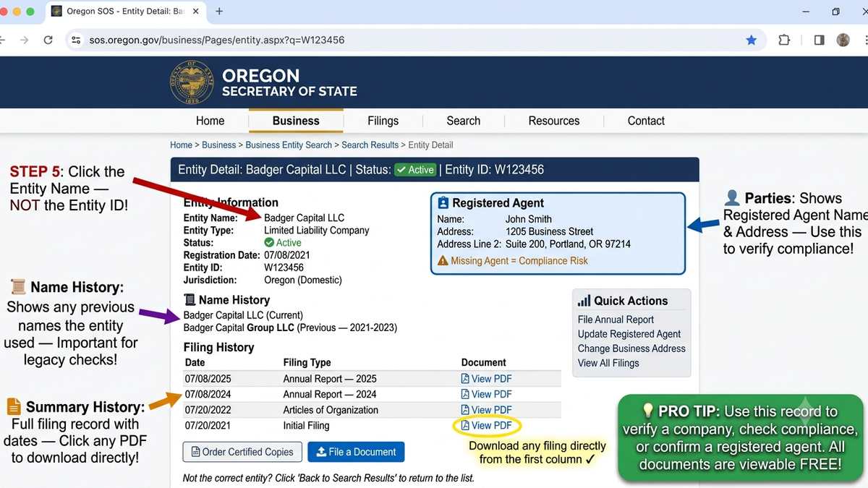Image resolution: width=868 pixels, height=488 pixels.
Task: Click File Annual Report quick action
Action: point(616,320)
